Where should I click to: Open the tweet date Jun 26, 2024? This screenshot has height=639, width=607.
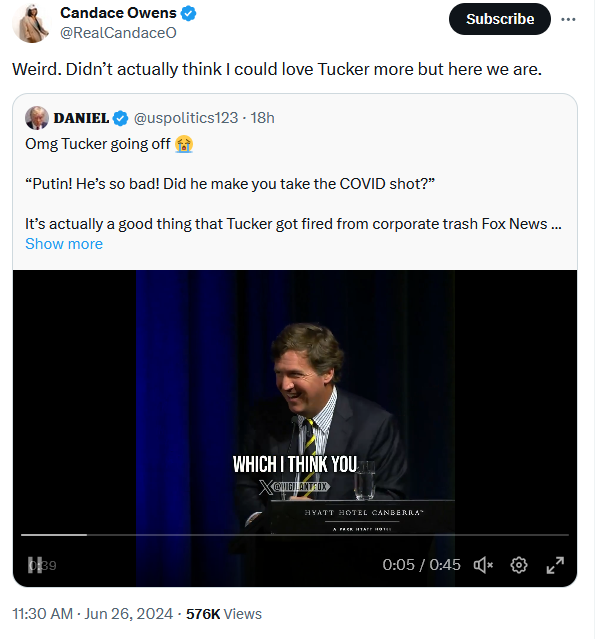(x=128, y=614)
